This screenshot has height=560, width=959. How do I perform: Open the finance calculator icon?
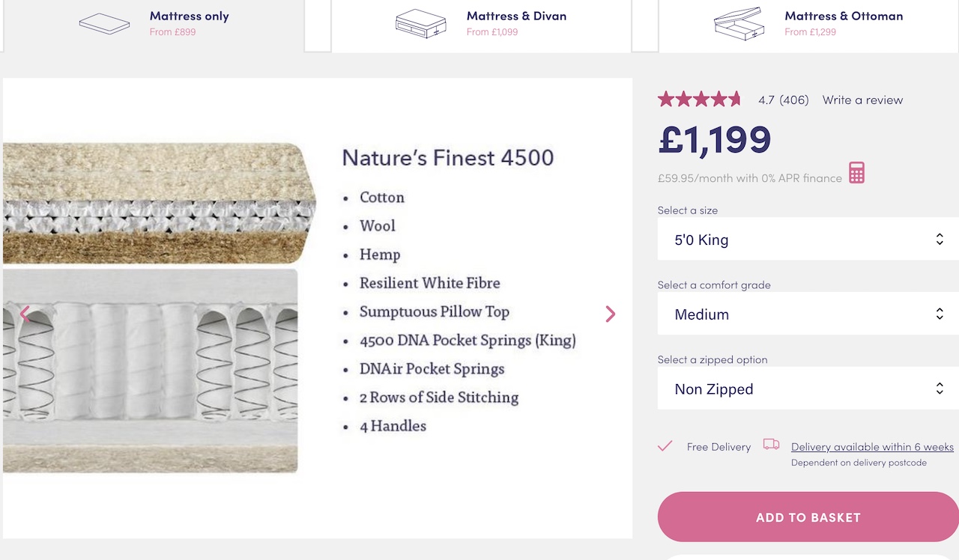856,173
